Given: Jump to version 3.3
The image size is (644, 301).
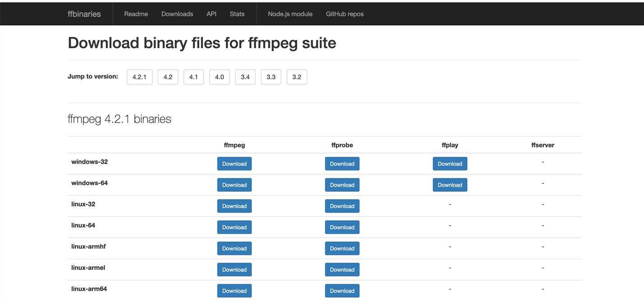Looking at the screenshot, I should (x=271, y=77).
